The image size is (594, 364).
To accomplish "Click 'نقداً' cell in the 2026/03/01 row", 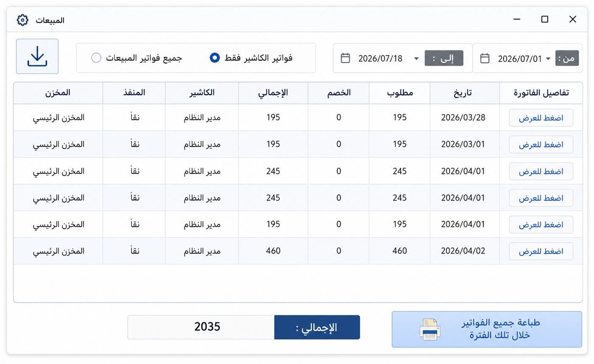I will (134, 144).
